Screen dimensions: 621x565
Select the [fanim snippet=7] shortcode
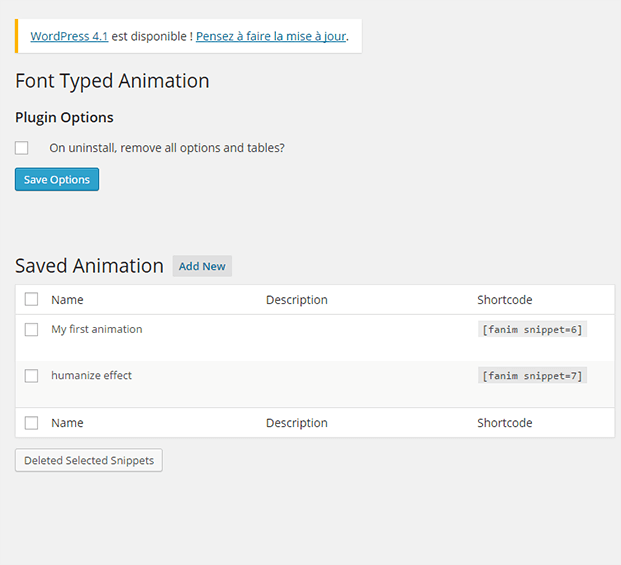pos(532,376)
